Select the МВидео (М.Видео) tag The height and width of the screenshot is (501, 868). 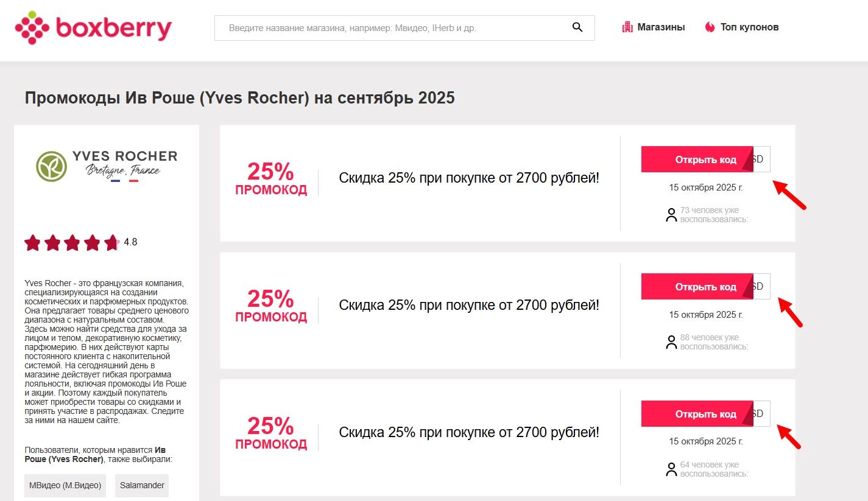(65, 486)
